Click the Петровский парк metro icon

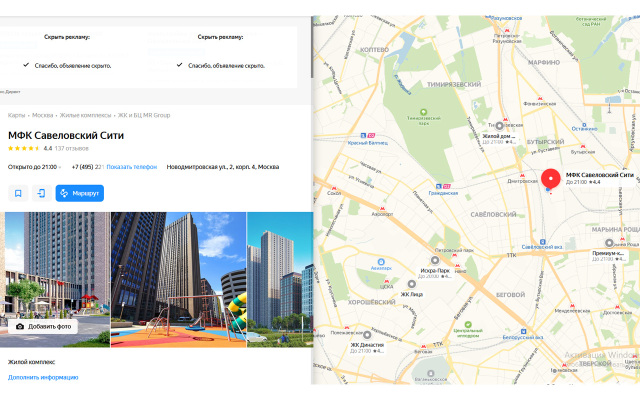click(x=454, y=255)
